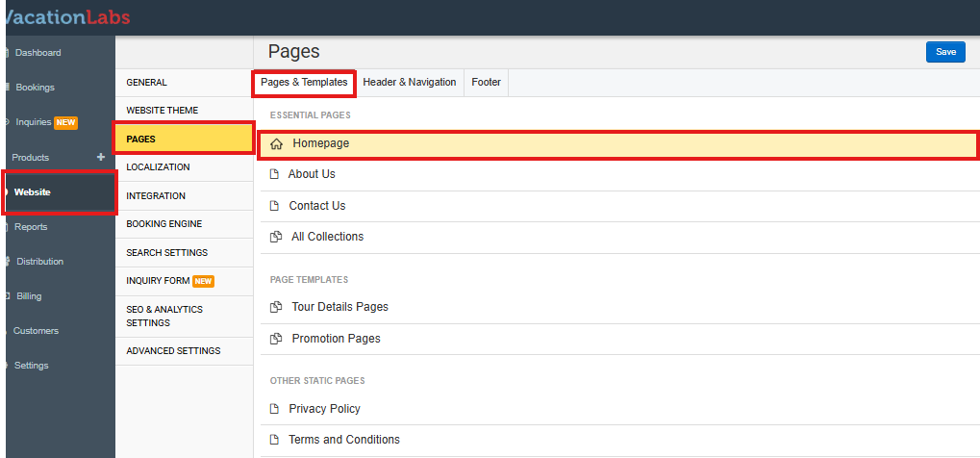Screen dimensions: 980x458
Task: Click the Promotion Pages template icon
Action: point(276,339)
